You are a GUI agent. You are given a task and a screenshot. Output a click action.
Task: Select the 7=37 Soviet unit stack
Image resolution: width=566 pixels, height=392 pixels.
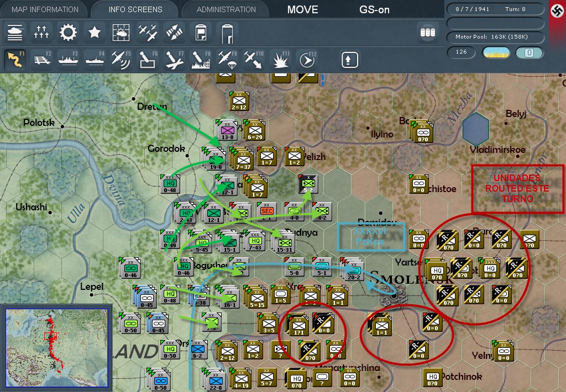click(242, 158)
